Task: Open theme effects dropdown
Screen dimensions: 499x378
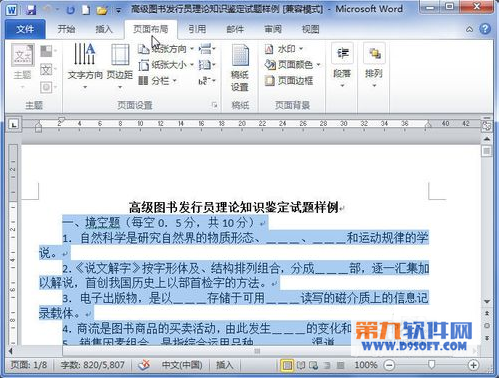Action: tap(48, 87)
